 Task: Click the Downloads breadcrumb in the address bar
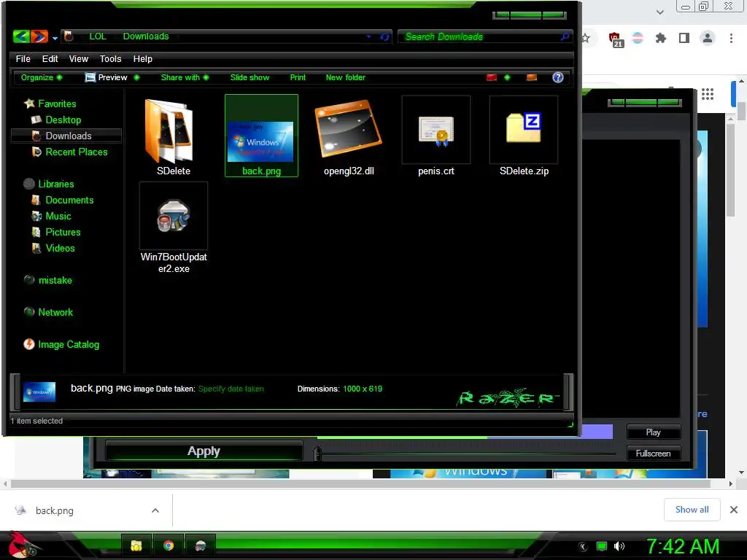[146, 36]
